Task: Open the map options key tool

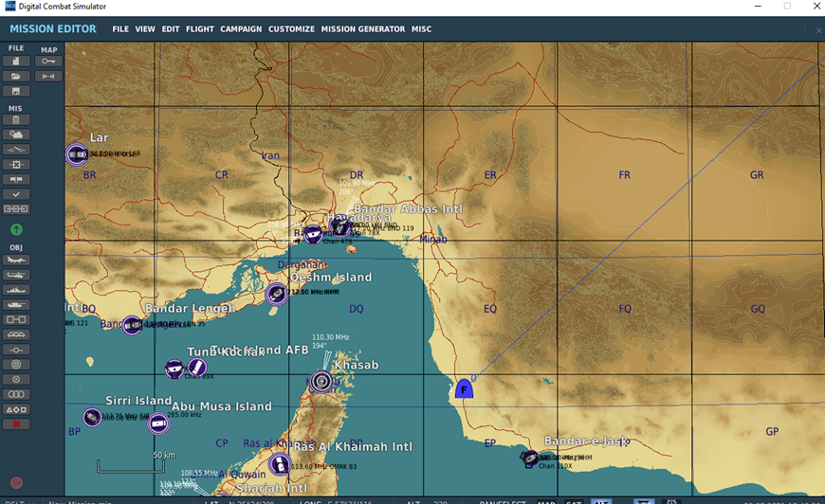Action: tap(48, 62)
